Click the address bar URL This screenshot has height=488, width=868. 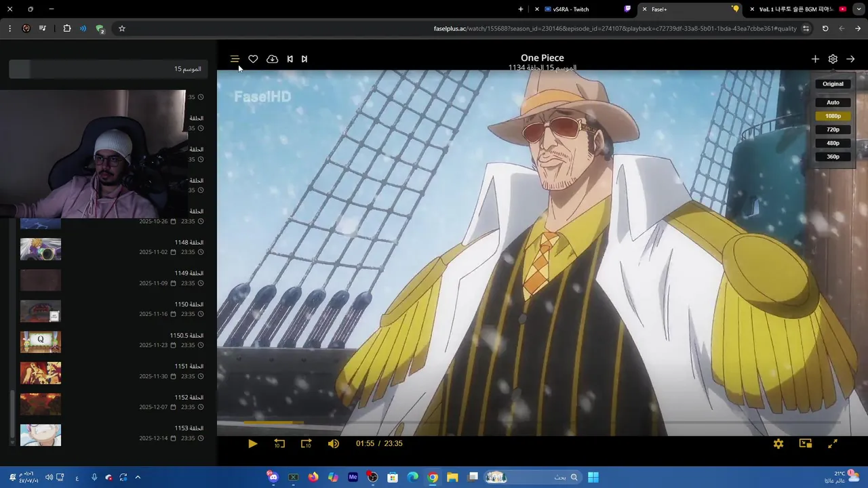pyautogui.click(x=614, y=28)
